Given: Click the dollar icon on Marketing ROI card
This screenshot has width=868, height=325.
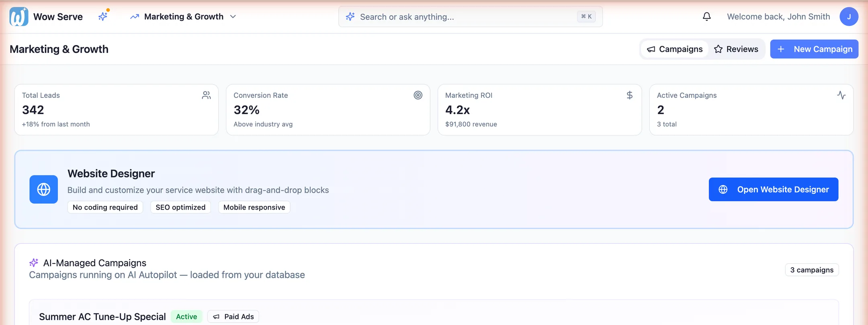Looking at the screenshot, I should pyautogui.click(x=630, y=95).
